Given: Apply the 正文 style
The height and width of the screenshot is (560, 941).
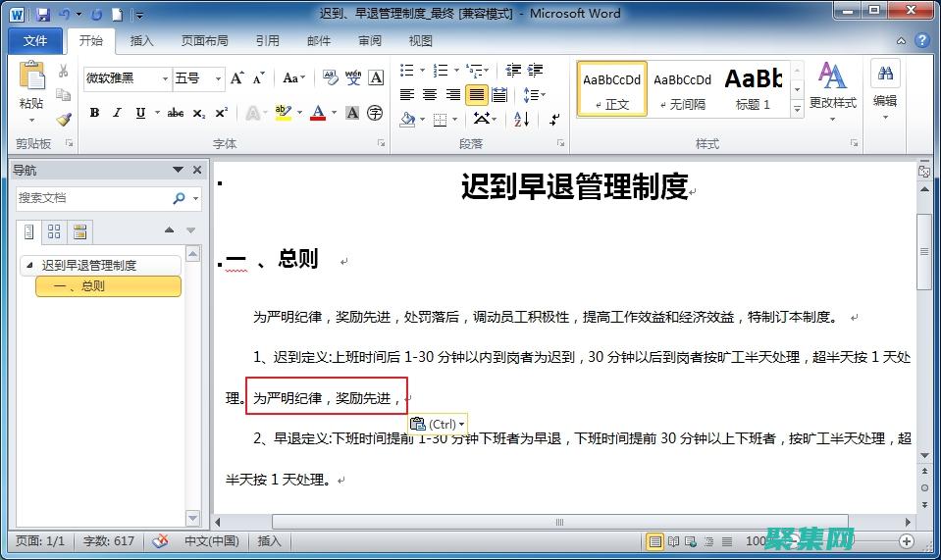Looking at the screenshot, I should [x=612, y=88].
